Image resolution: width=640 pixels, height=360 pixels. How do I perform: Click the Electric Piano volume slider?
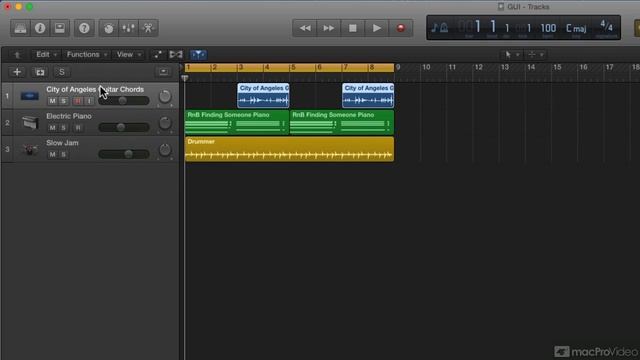pyautogui.click(x=124, y=127)
